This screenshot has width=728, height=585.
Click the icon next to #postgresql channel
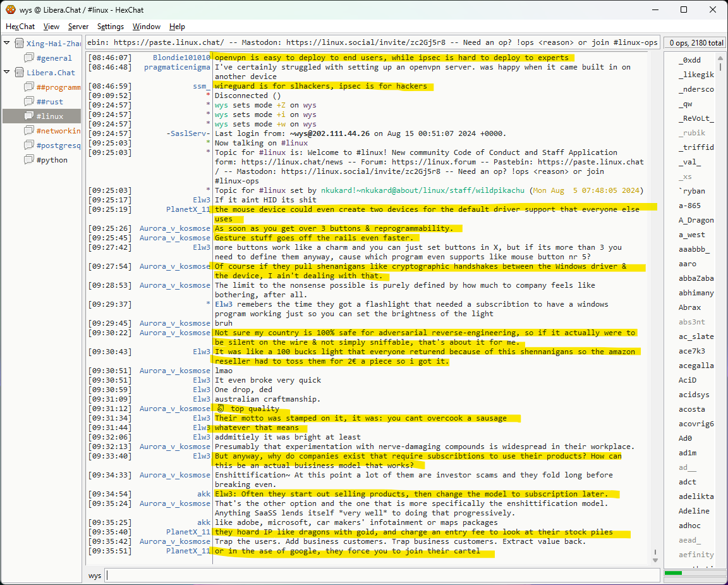pos(29,145)
